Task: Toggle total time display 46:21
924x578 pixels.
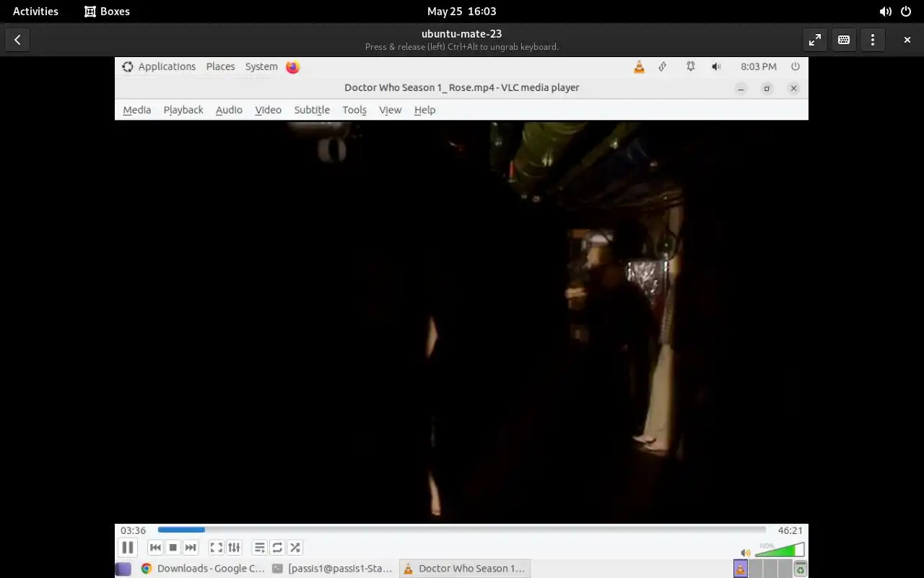Action: [x=790, y=530]
